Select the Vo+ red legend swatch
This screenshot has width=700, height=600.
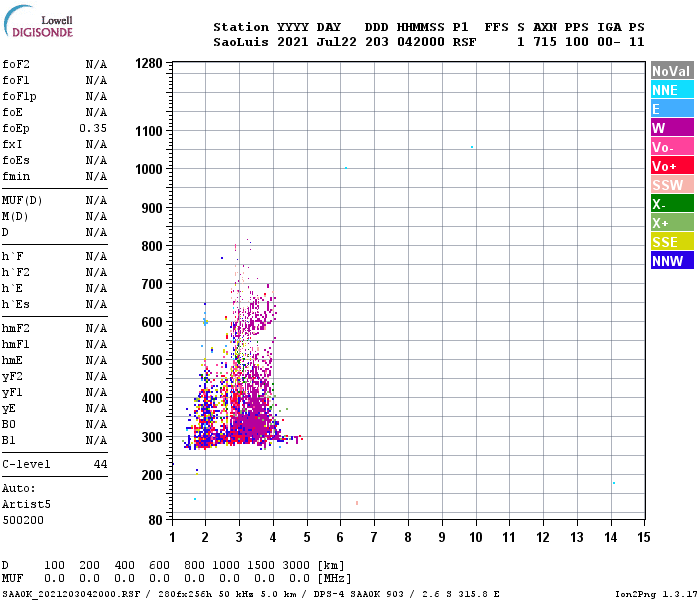pyautogui.click(x=672, y=166)
